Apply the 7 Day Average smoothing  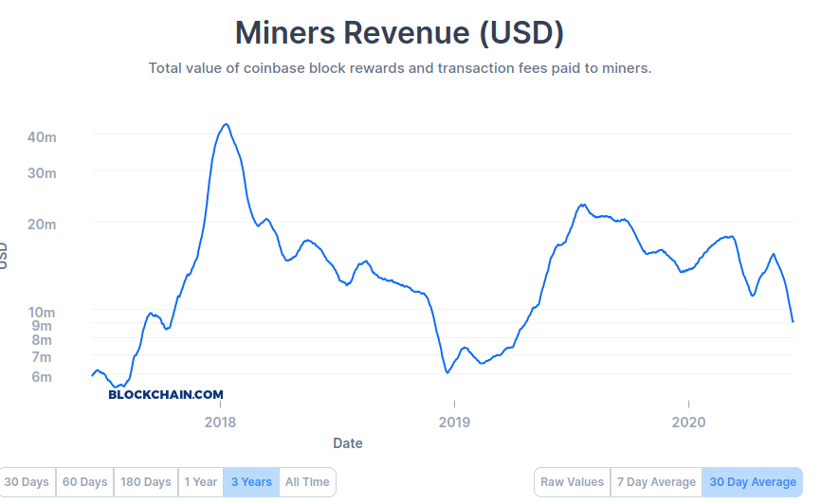656,482
